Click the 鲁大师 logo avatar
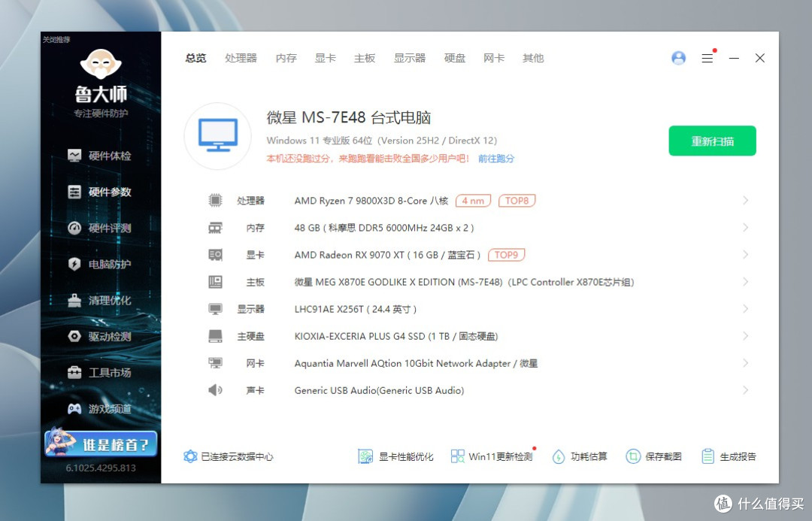Image resolution: width=812 pixels, height=521 pixels. point(101,64)
